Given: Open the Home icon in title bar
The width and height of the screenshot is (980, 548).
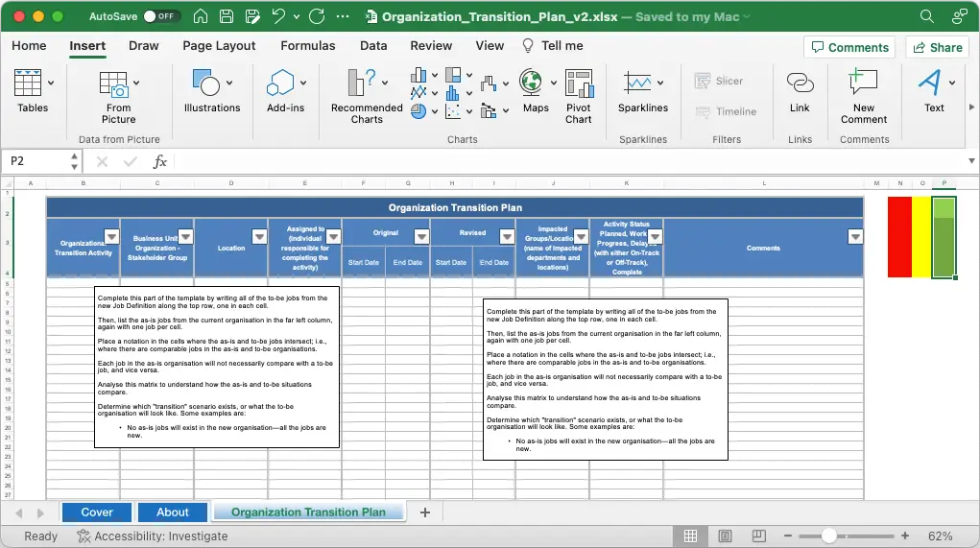Looking at the screenshot, I should coord(200,17).
